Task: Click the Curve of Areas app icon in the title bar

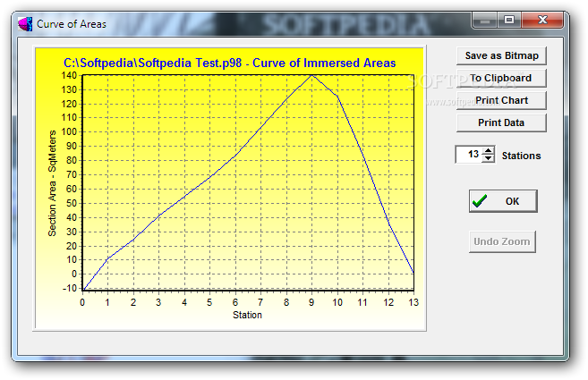Action: click(25, 24)
